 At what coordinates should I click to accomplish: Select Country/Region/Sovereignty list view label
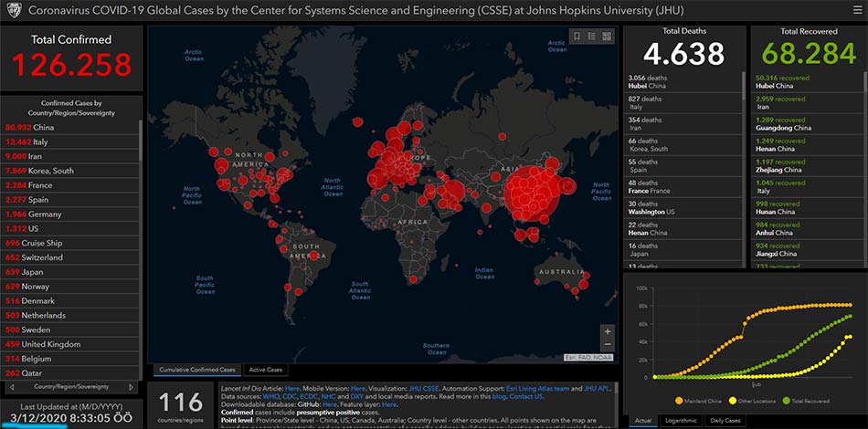[x=71, y=387]
